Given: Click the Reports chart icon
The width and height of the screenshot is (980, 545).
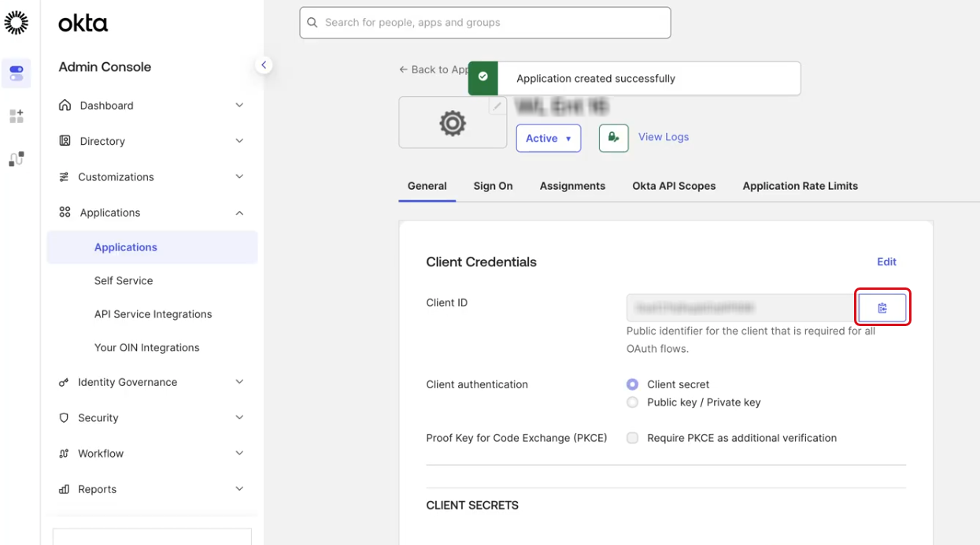Looking at the screenshot, I should point(64,489).
